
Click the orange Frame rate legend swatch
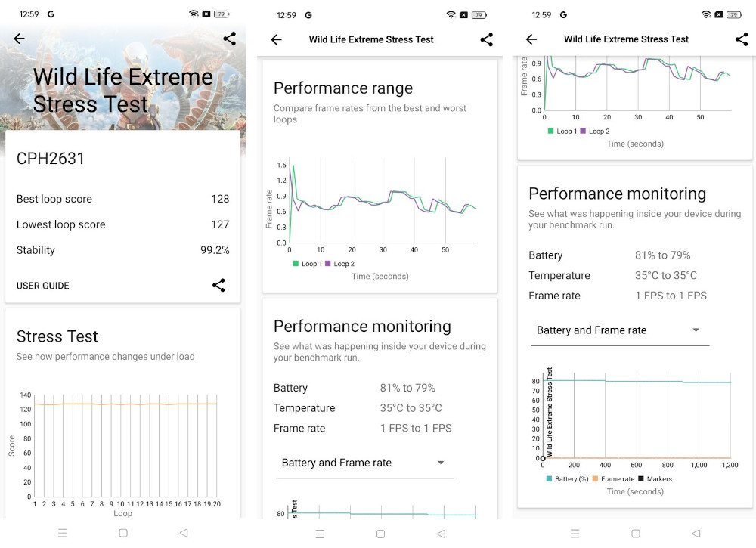coord(596,479)
